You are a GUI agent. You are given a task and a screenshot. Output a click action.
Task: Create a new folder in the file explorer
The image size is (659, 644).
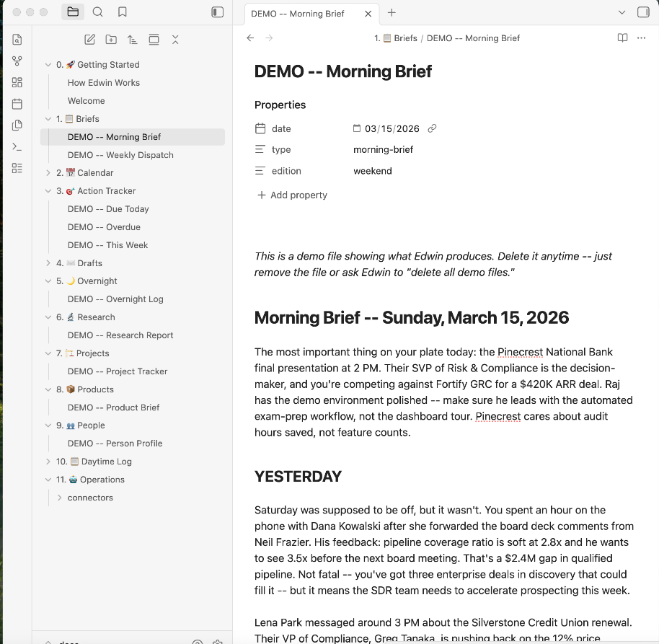pyautogui.click(x=111, y=40)
